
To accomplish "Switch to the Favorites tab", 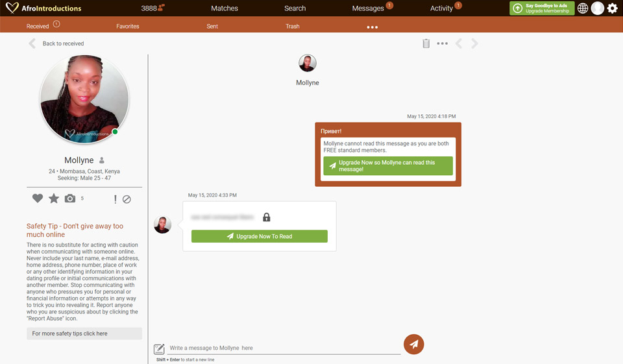I will coord(128,27).
